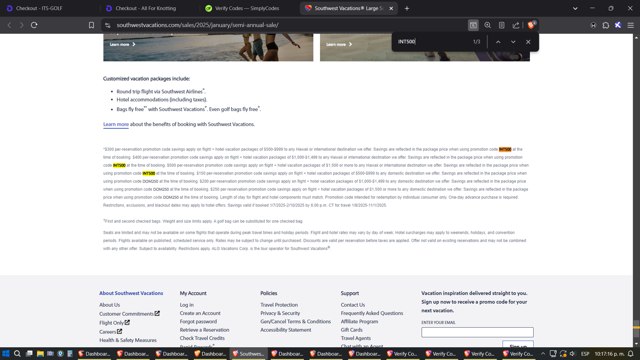Image resolution: width=640 pixels, height=360 pixels.
Task: Click Bags fly free bullet text
Action: pyautogui.click(x=189, y=109)
